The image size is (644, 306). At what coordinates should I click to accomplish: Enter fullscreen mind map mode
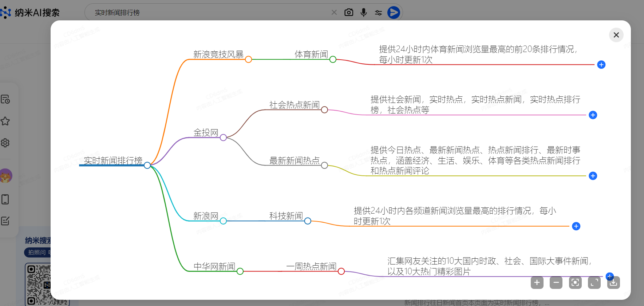click(x=594, y=282)
